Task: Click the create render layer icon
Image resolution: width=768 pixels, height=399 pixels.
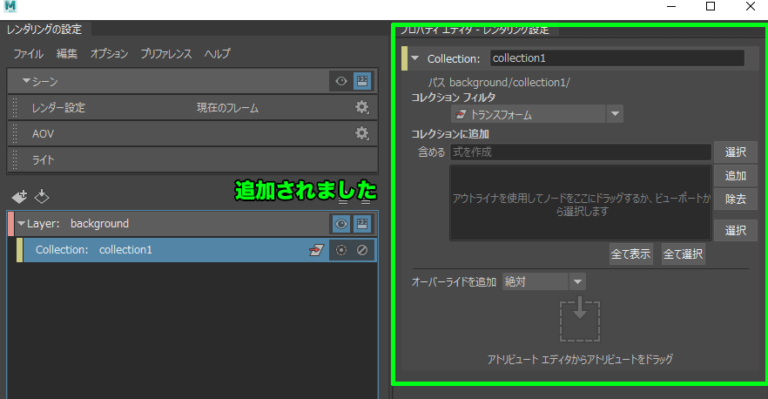Action: pos(20,197)
